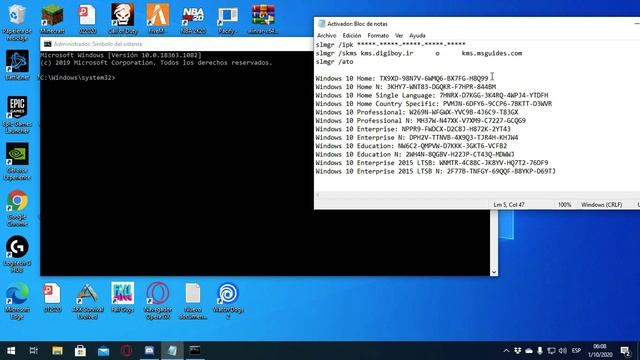Click the network icon in system tray
640x360 pixels.
pyautogui.click(x=551, y=351)
